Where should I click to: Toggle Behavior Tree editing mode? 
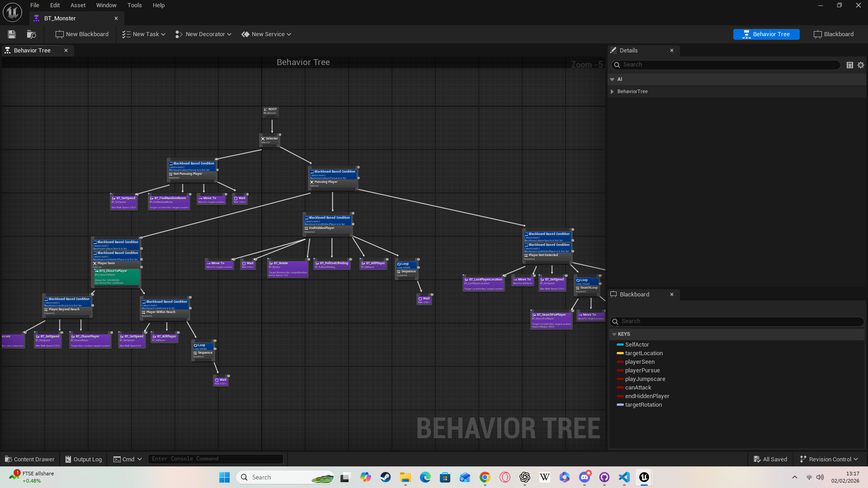click(766, 34)
